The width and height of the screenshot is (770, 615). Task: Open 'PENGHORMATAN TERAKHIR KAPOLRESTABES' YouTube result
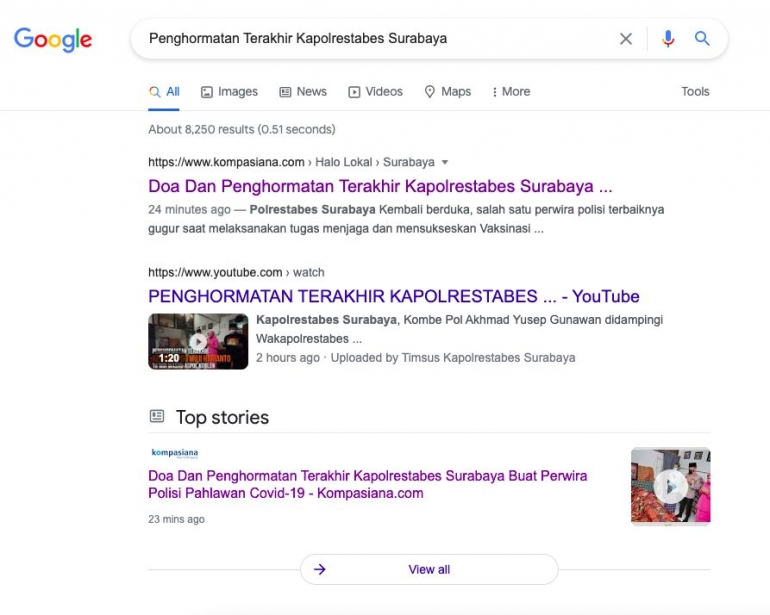394,296
